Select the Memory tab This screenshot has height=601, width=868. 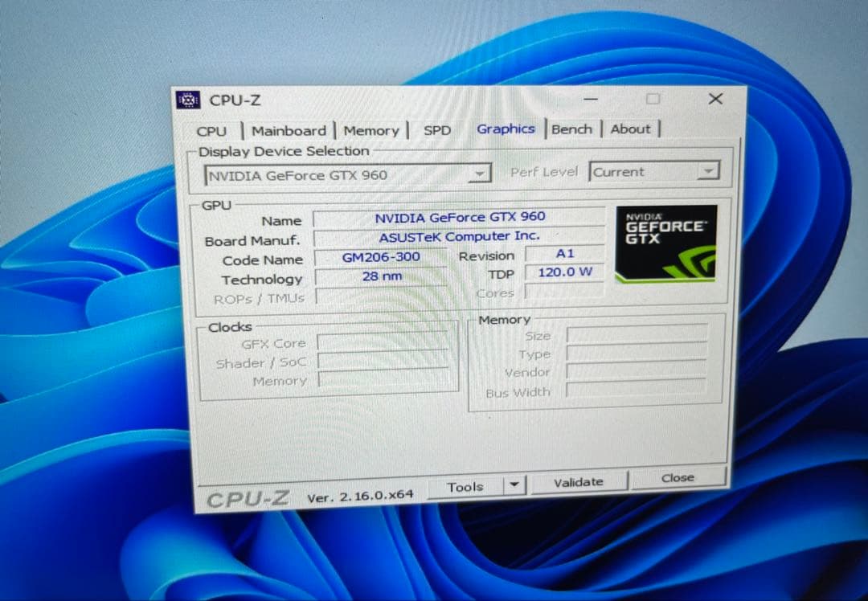pyautogui.click(x=371, y=130)
